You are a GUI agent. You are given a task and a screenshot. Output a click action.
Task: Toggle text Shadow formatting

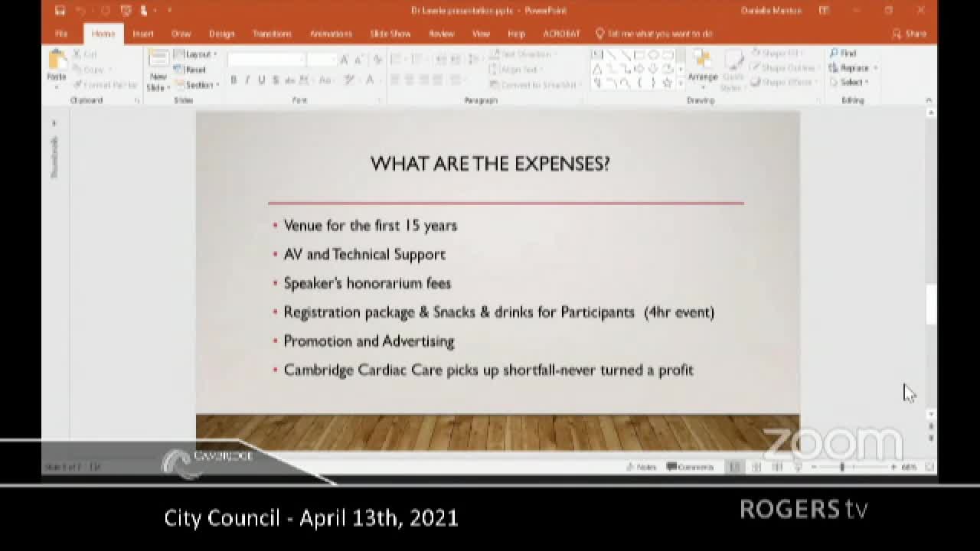276,80
